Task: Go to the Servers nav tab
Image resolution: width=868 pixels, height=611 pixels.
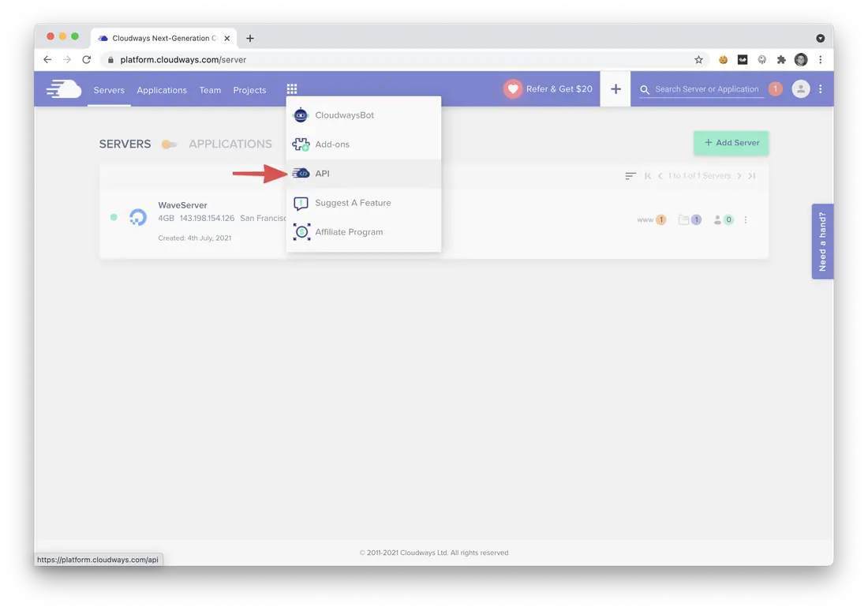Action: (x=109, y=90)
